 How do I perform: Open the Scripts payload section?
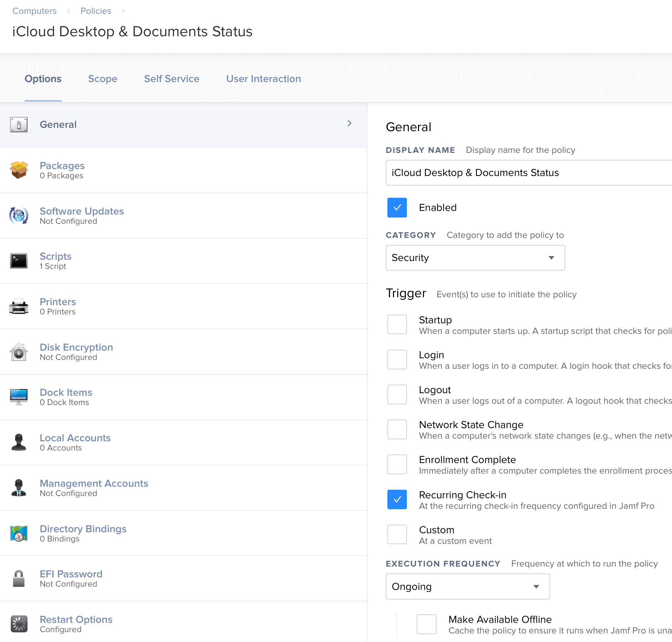pos(183,261)
